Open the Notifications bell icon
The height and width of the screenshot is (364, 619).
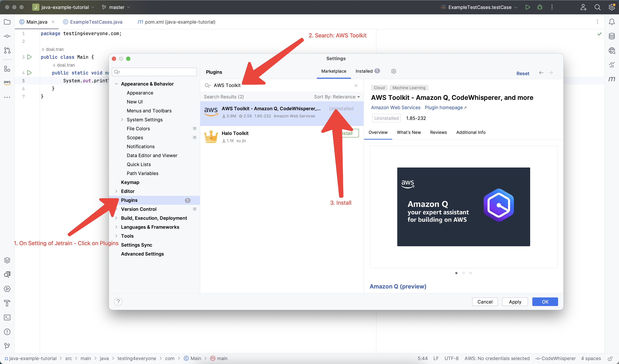[x=612, y=22]
